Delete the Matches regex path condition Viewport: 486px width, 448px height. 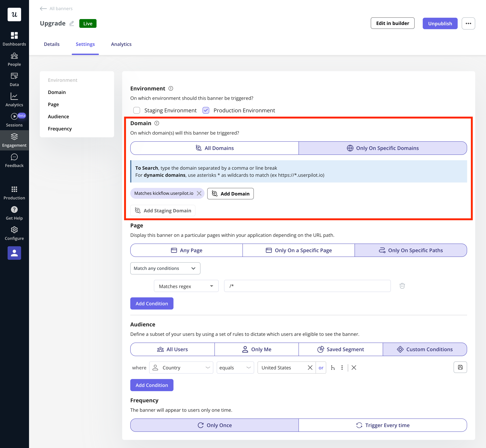[402, 286]
